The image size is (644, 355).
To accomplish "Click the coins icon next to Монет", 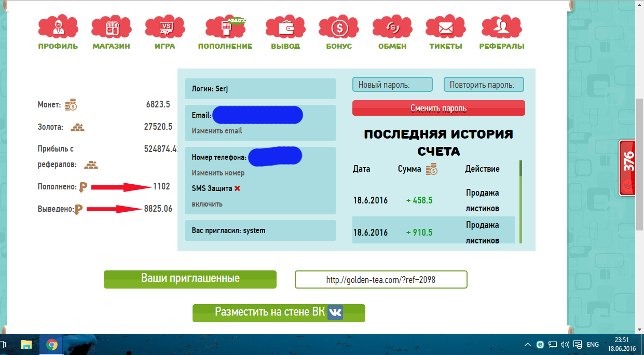I will pyautogui.click(x=71, y=104).
